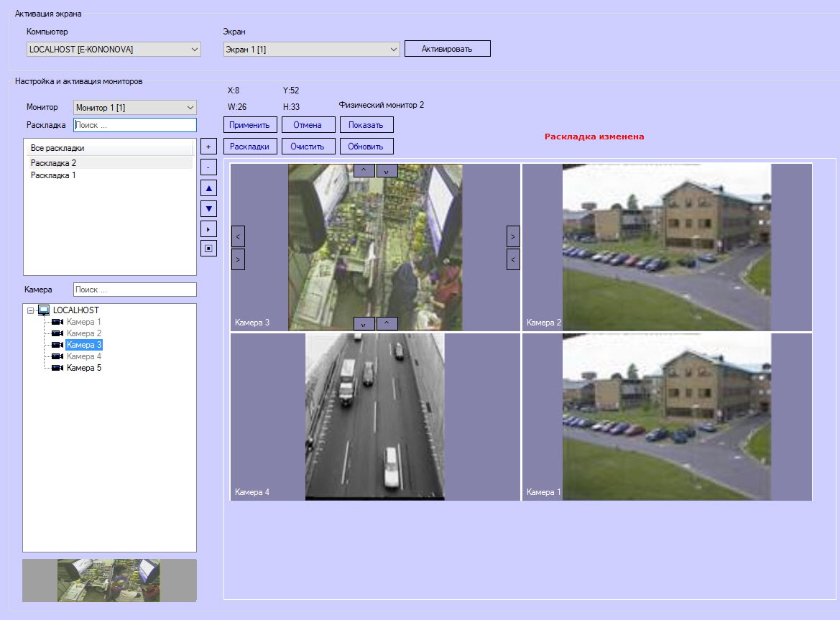840x620 pixels.
Task: Click the minus button beside the layouts list
Action: pyautogui.click(x=208, y=167)
